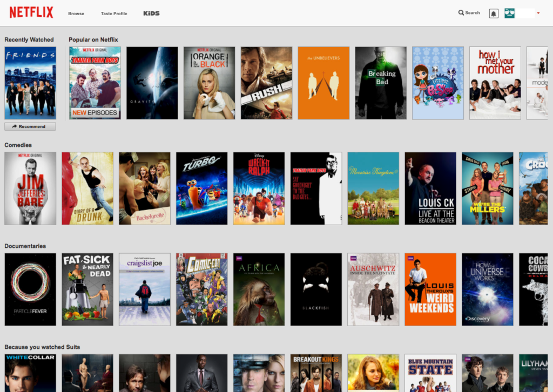Open the Breaking Bad poster
Viewport: 553px width, 392px height.
pyautogui.click(x=381, y=83)
